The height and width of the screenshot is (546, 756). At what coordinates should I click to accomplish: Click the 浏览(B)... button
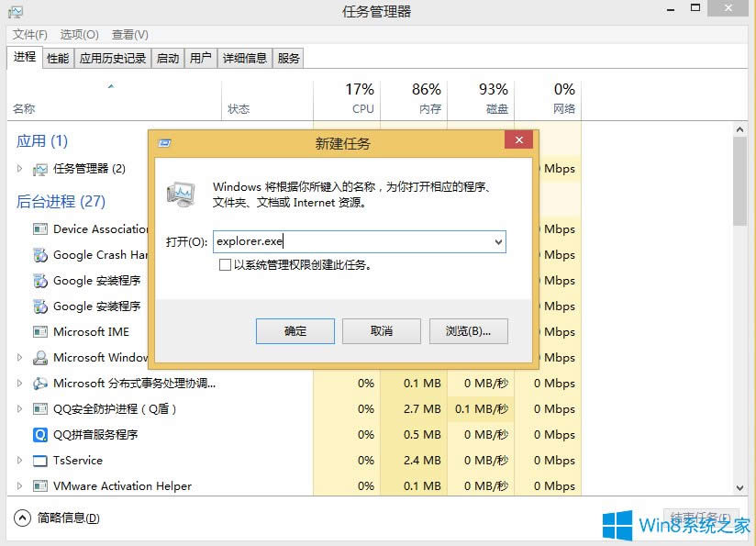coord(468,331)
